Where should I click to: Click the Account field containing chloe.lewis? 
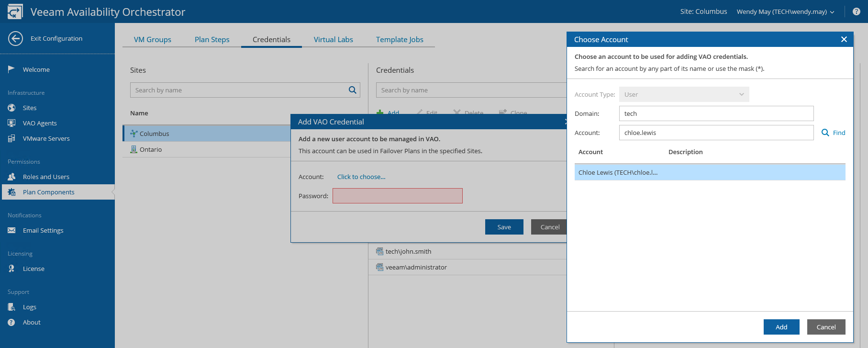pyautogui.click(x=716, y=133)
